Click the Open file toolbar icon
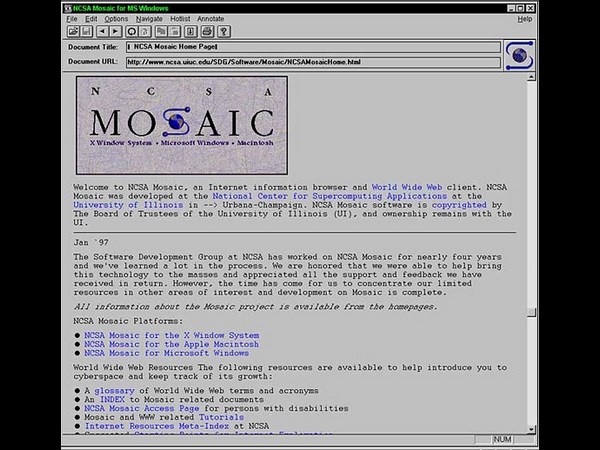600x450 pixels. coord(73,31)
